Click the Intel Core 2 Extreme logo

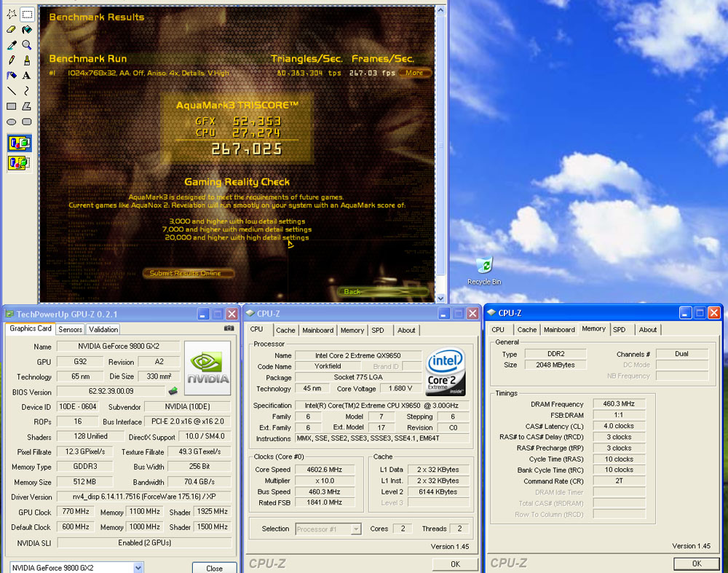click(x=446, y=371)
